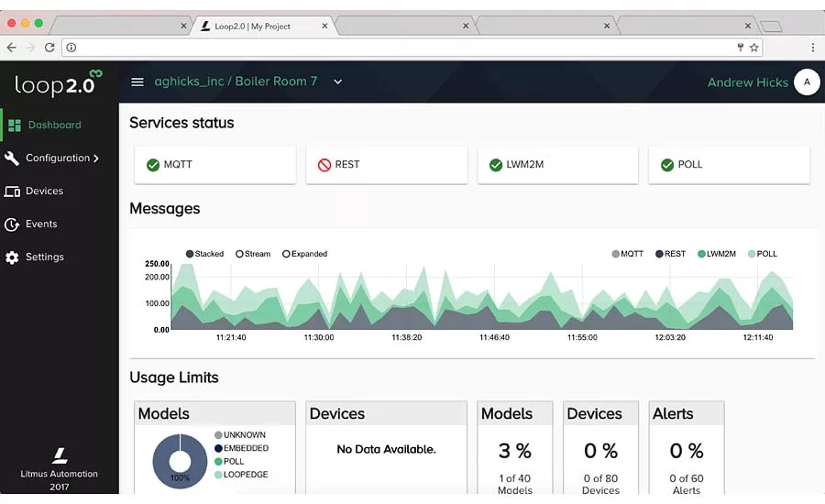Screen dimensions: 825x504
Task: Click the REST blocked status icon
Action: (324, 165)
